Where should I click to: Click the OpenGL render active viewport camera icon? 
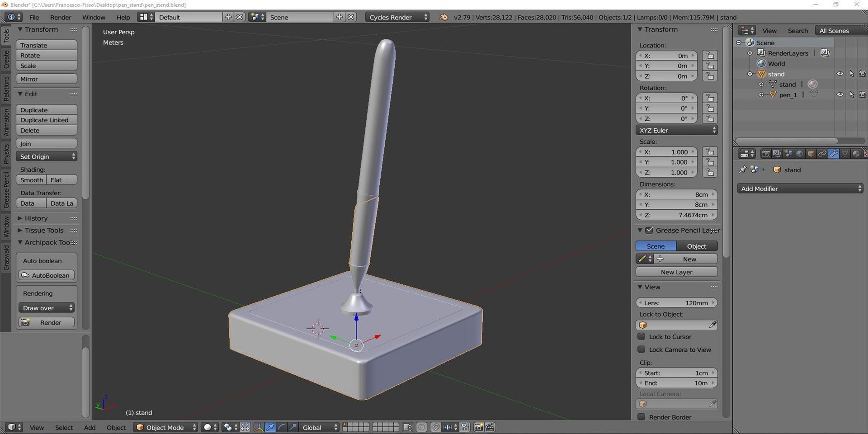tap(479, 427)
